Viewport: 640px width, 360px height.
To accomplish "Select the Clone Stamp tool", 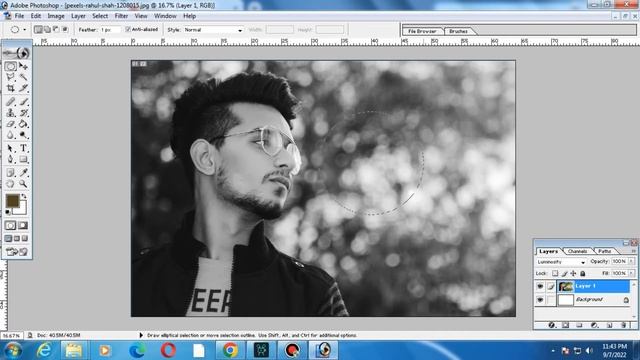I will pos(11,113).
